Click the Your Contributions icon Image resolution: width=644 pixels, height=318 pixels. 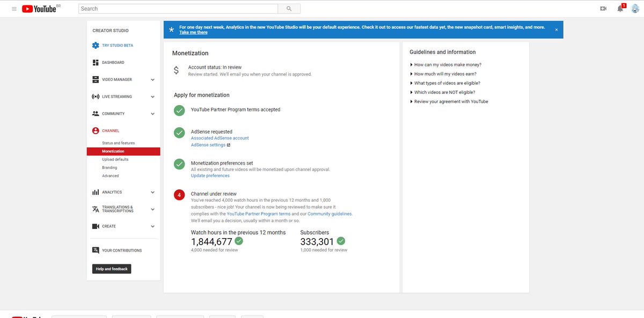pos(96,250)
